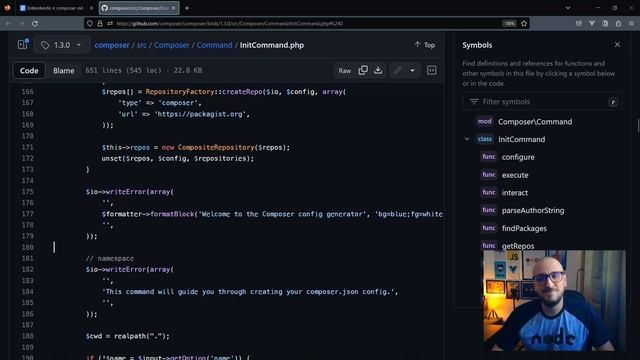Select the Composer\Command module symbol

coord(535,122)
